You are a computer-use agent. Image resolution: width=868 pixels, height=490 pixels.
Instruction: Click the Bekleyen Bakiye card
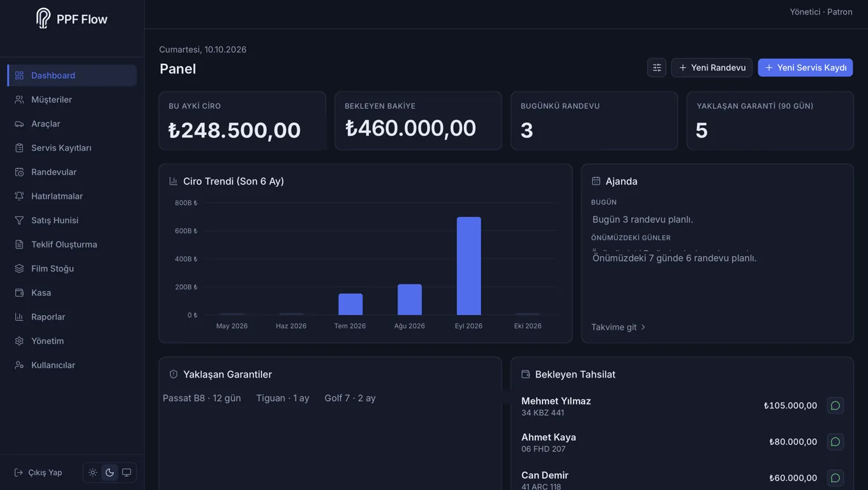pos(418,121)
